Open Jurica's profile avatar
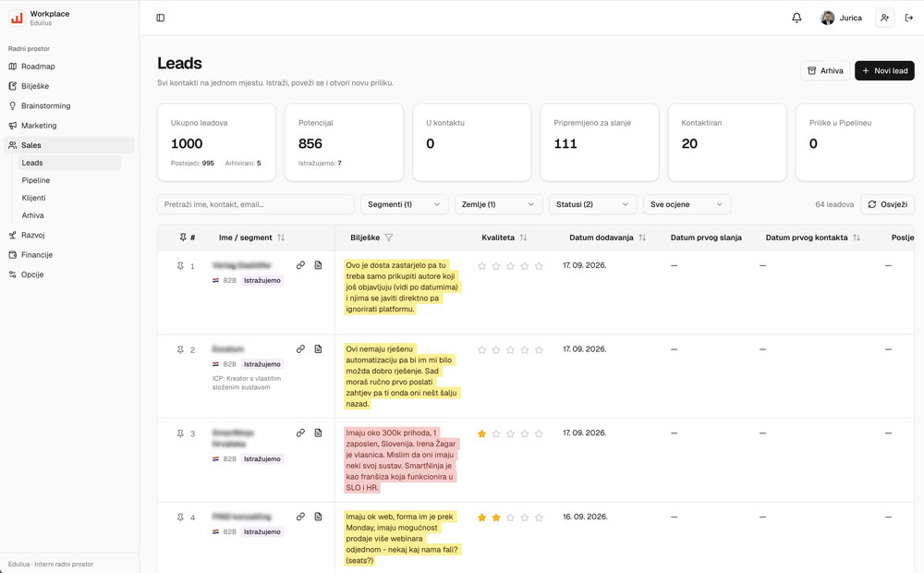 [x=827, y=18]
